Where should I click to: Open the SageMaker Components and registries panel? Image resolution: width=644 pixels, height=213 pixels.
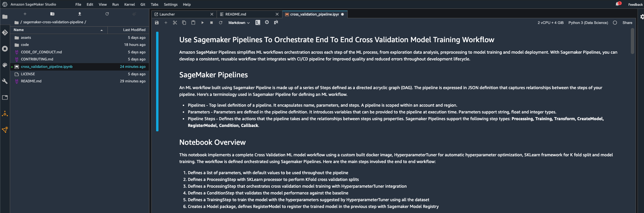[5, 114]
